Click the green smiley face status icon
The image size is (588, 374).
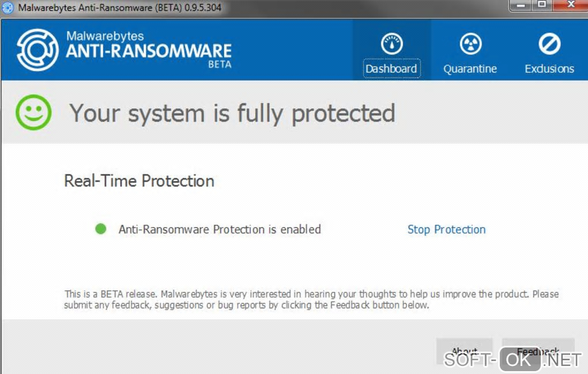[x=33, y=112]
